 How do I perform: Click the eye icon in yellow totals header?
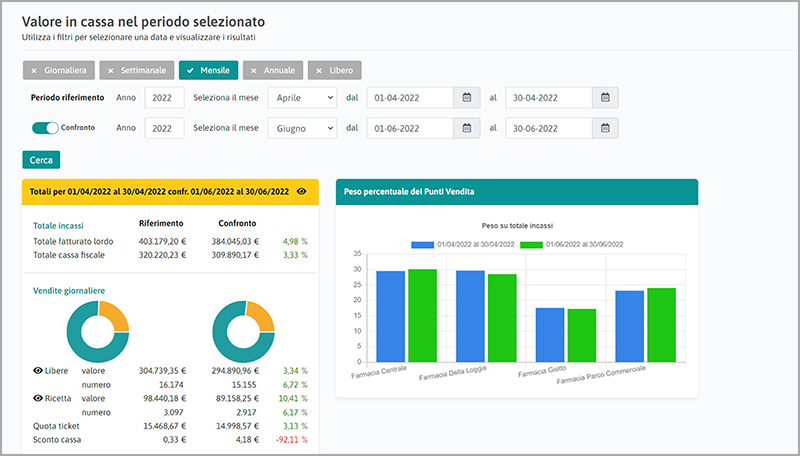coord(302,191)
